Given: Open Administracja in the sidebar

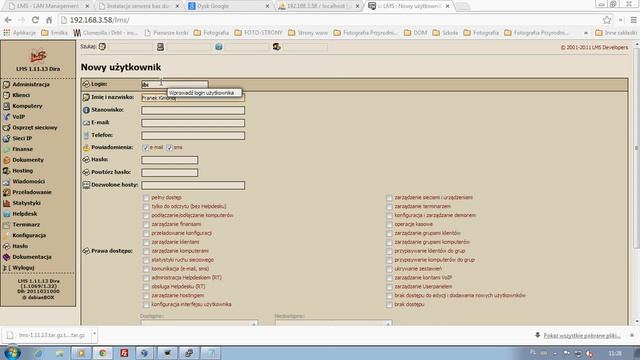Looking at the screenshot, I should (x=31, y=84).
